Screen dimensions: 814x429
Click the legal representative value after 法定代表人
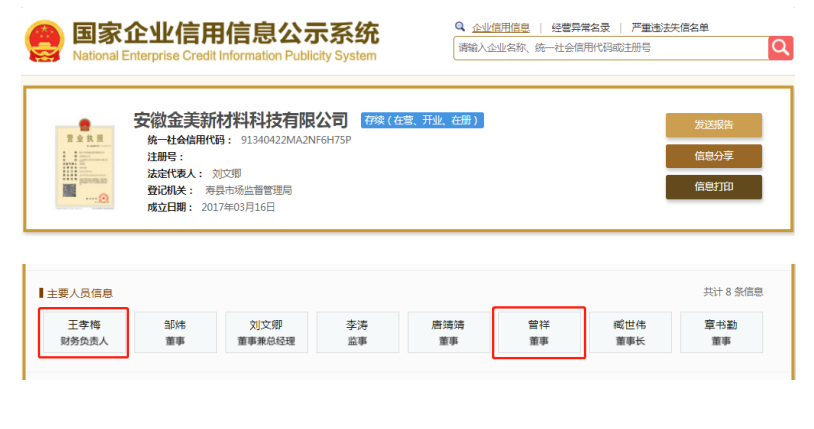tap(226, 173)
